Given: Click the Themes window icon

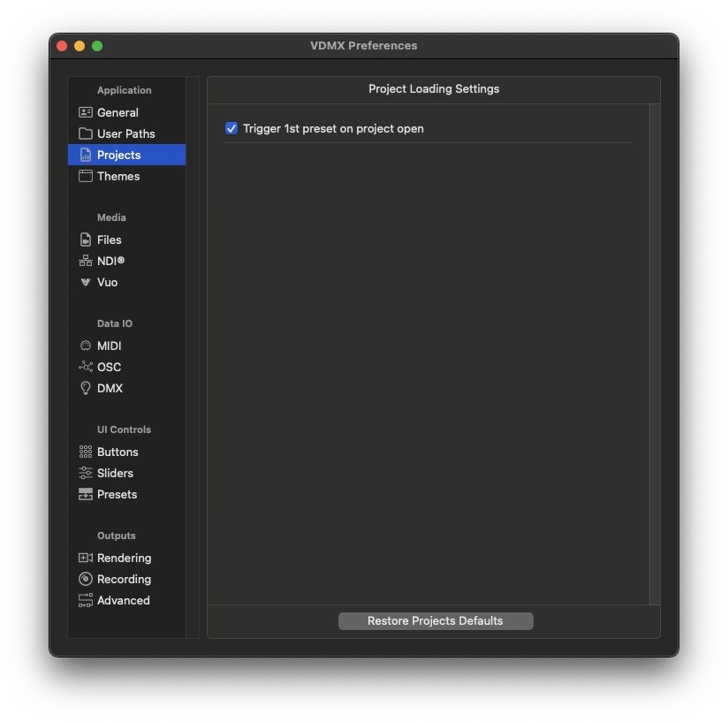Looking at the screenshot, I should [x=86, y=176].
